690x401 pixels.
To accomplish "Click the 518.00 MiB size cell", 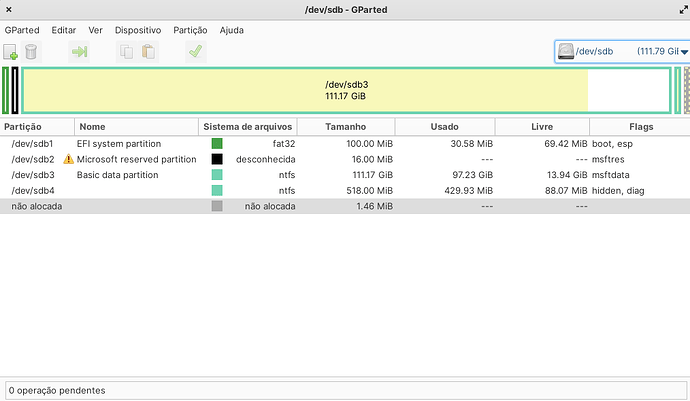I will (x=369, y=191).
